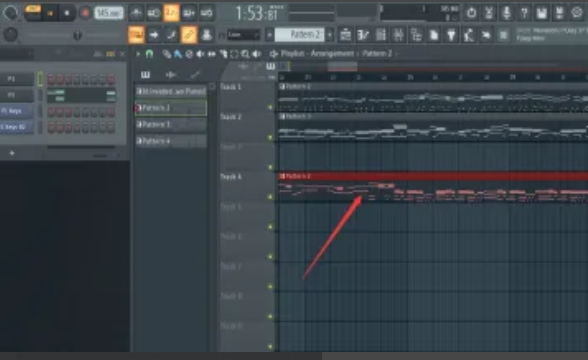Mute Track 2 using its green dot
Viewport: 588px width, 360px height.
(270, 138)
